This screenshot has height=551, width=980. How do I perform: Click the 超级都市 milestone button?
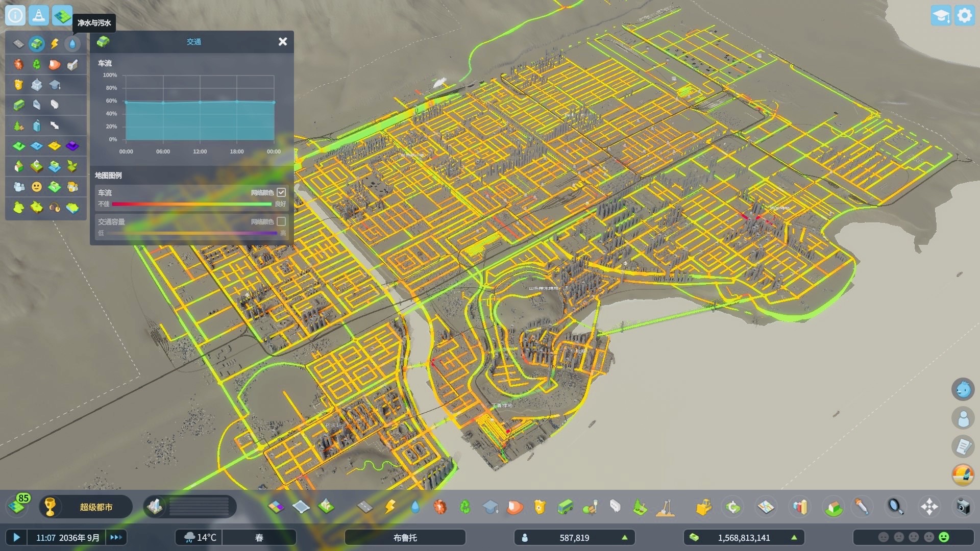[x=86, y=507]
